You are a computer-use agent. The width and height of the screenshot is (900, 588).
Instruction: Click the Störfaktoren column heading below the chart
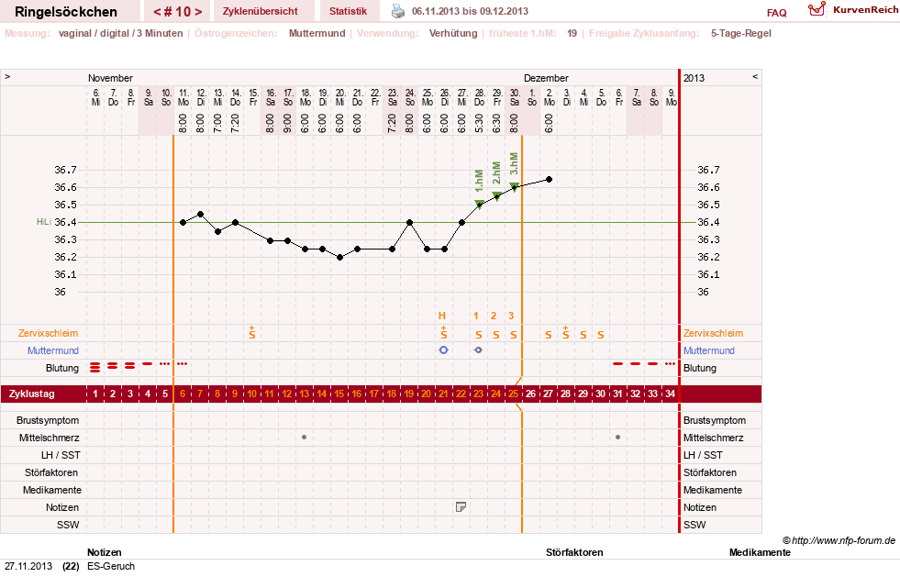tap(574, 552)
